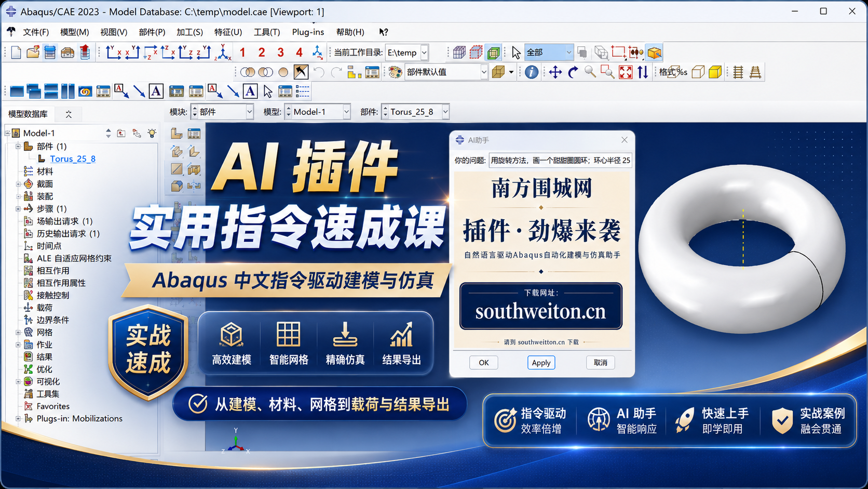Open the 模型(M) menu

click(75, 32)
